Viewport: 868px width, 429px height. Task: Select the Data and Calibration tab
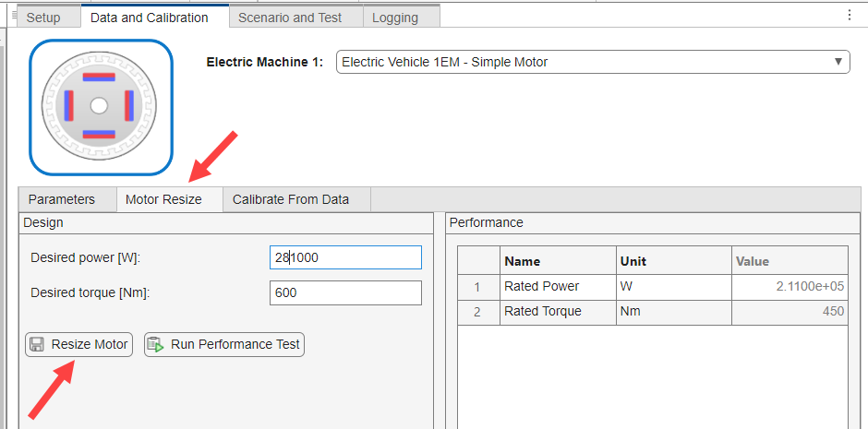[x=149, y=17]
